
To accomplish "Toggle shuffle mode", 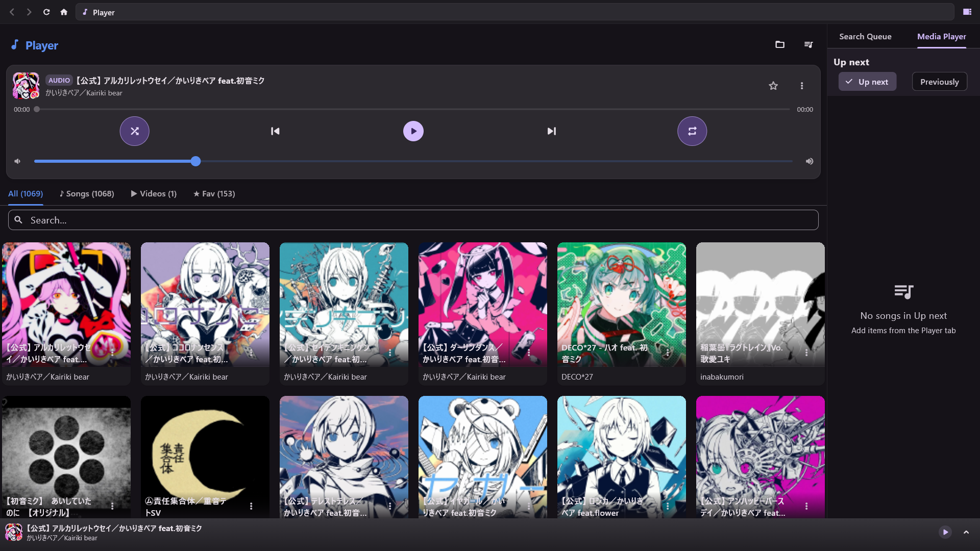I will pyautogui.click(x=135, y=131).
